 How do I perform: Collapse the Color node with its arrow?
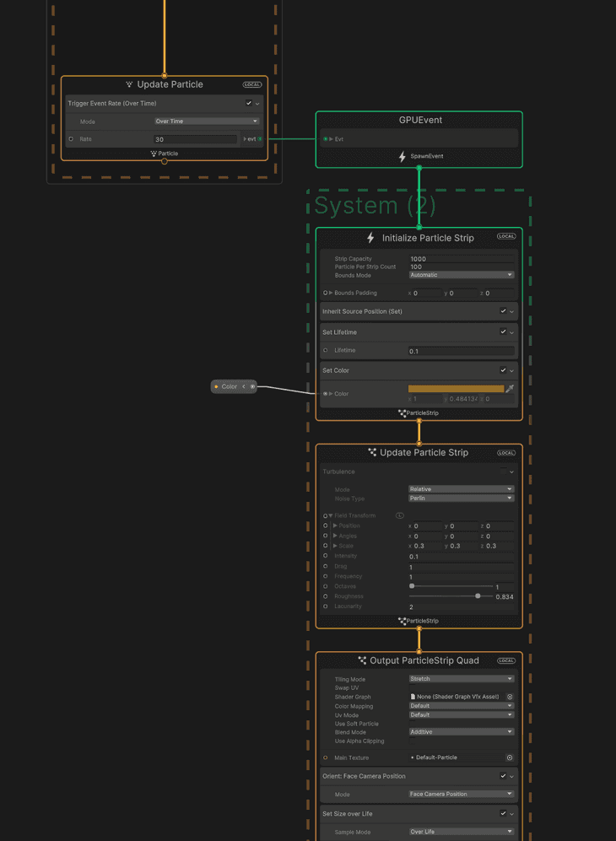pos(244,386)
